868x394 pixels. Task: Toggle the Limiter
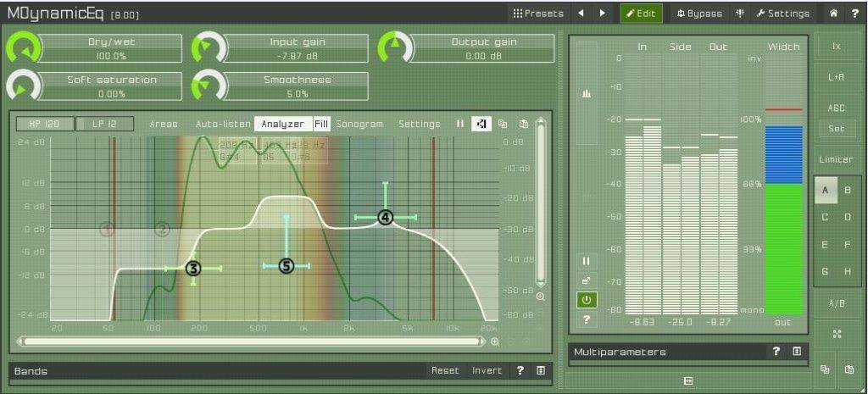pos(837,159)
